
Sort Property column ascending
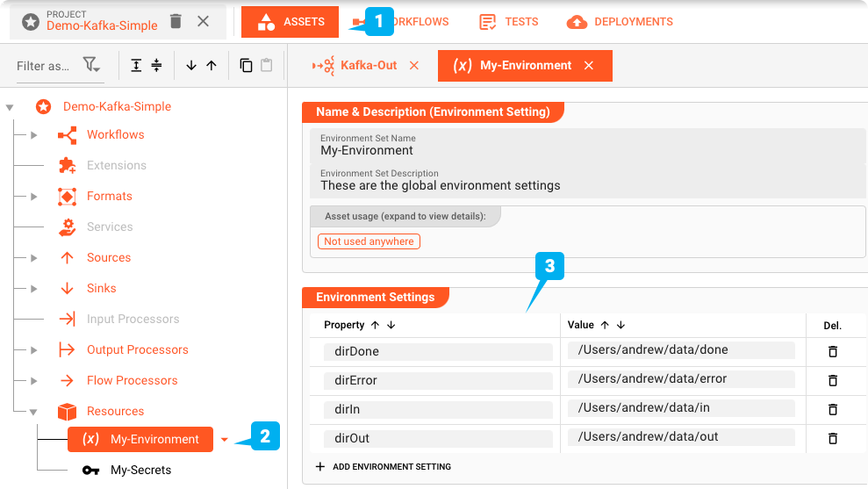[375, 325]
